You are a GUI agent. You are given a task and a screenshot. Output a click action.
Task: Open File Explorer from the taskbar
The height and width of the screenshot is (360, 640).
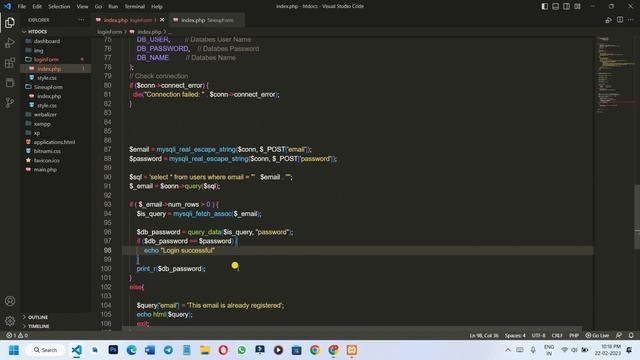205,350
